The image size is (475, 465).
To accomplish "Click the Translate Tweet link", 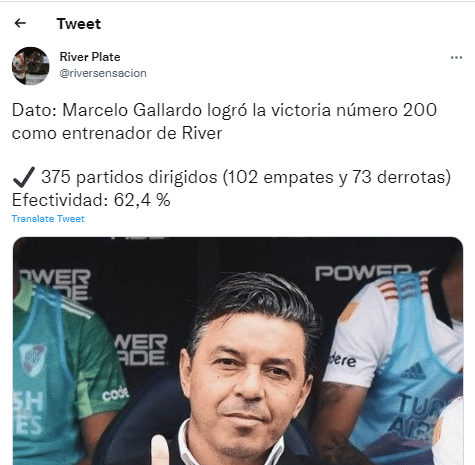I will point(48,219).
